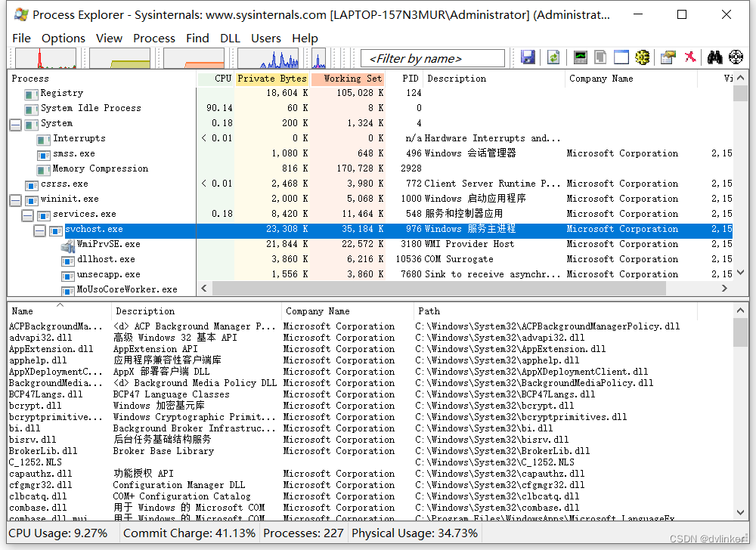The image size is (756, 550).
Task: Open the File menu
Action: pos(22,38)
